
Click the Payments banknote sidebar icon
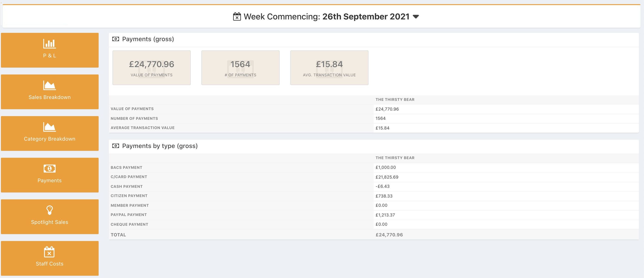[x=50, y=169]
